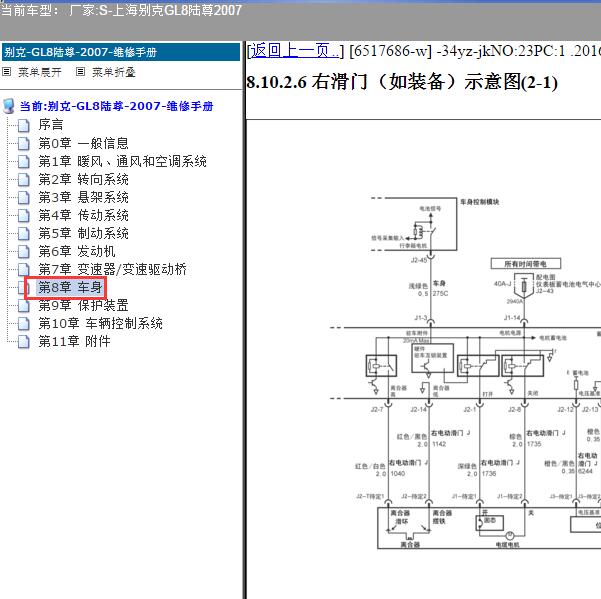Select 第6章 发动机 chapter

coord(77,251)
